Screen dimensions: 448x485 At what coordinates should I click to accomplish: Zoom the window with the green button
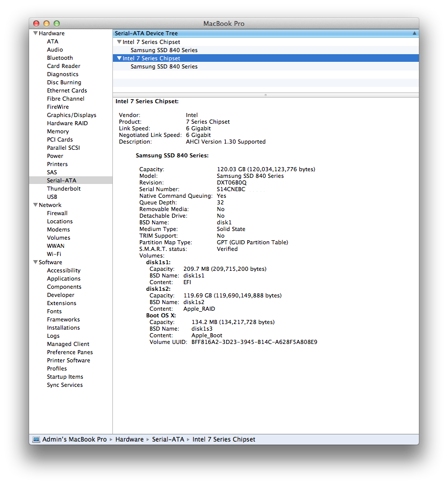[x=57, y=24]
